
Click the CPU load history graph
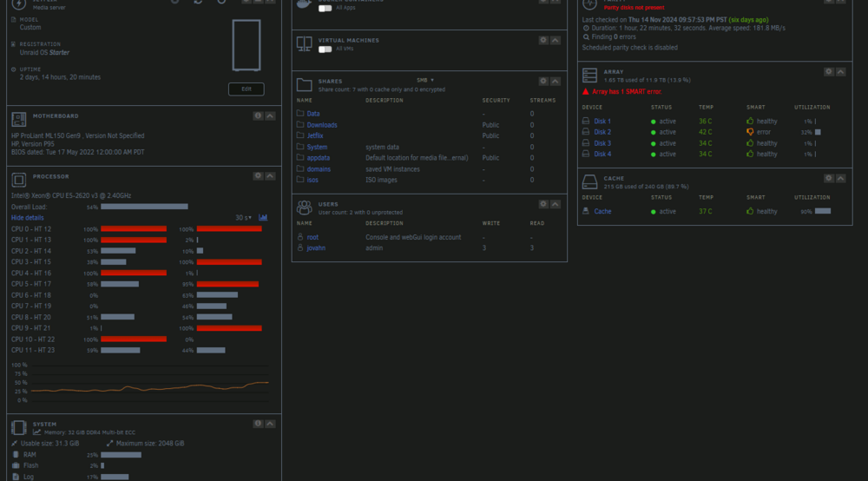click(x=149, y=383)
